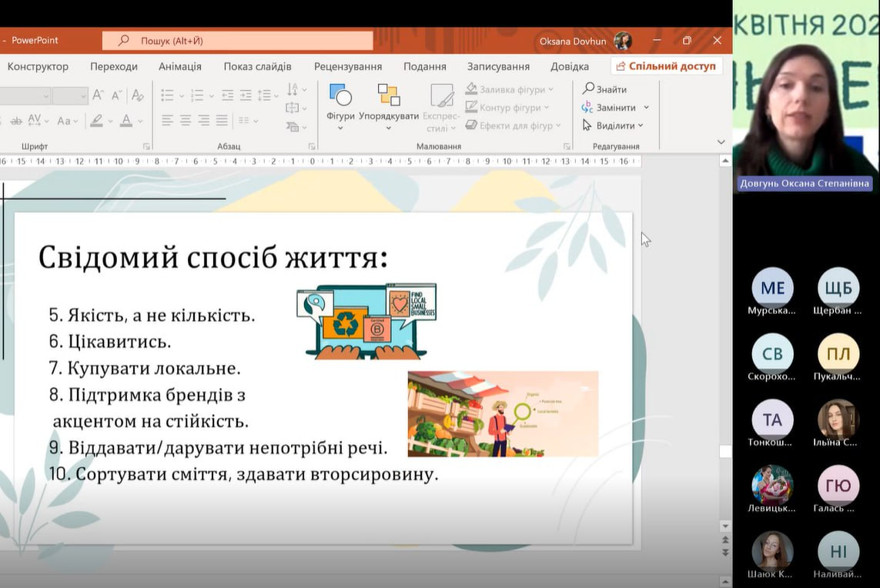Image resolution: width=880 pixels, height=588 pixels.
Task: Open the Абзац dialog launcher
Action: [311, 146]
